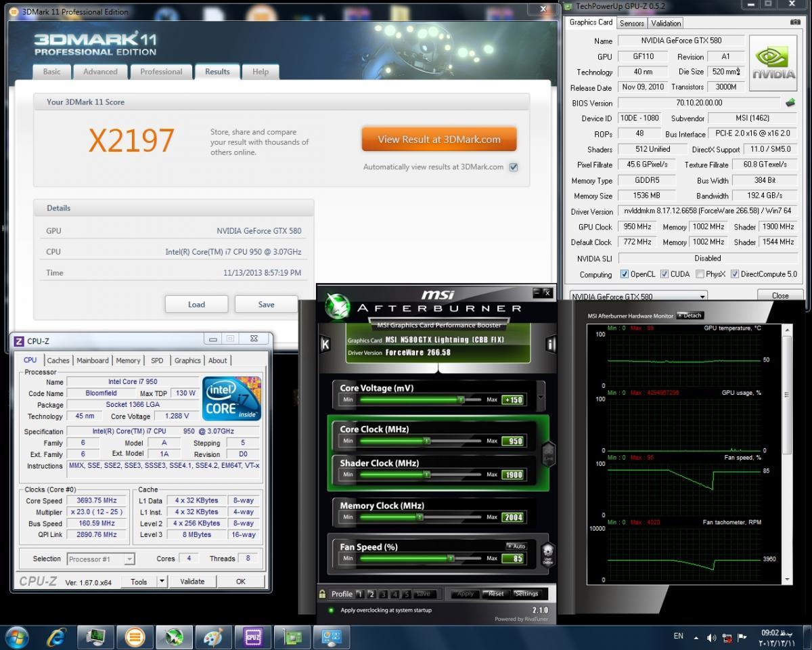This screenshot has height=650, width=812.
Task: Open the Action Center flag tray icon
Action: click(744, 637)
